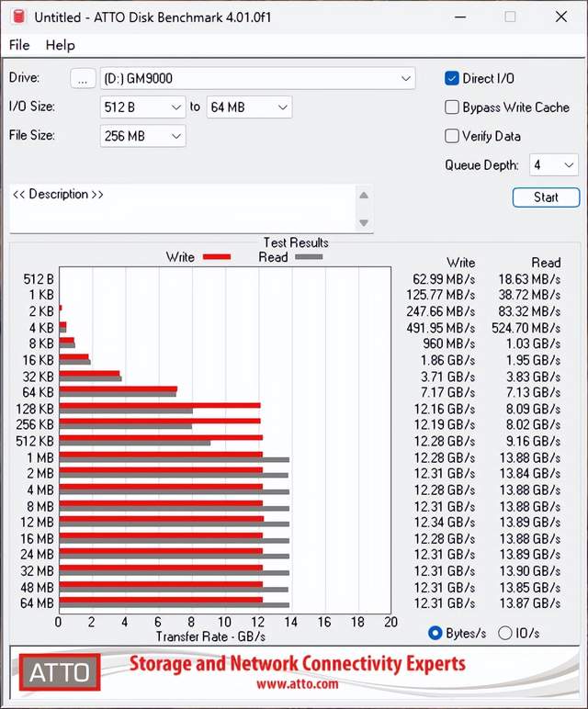Open the I/O Size maximum dropdown 64 MB
588x709 pixels.
(x=249, y=107)
